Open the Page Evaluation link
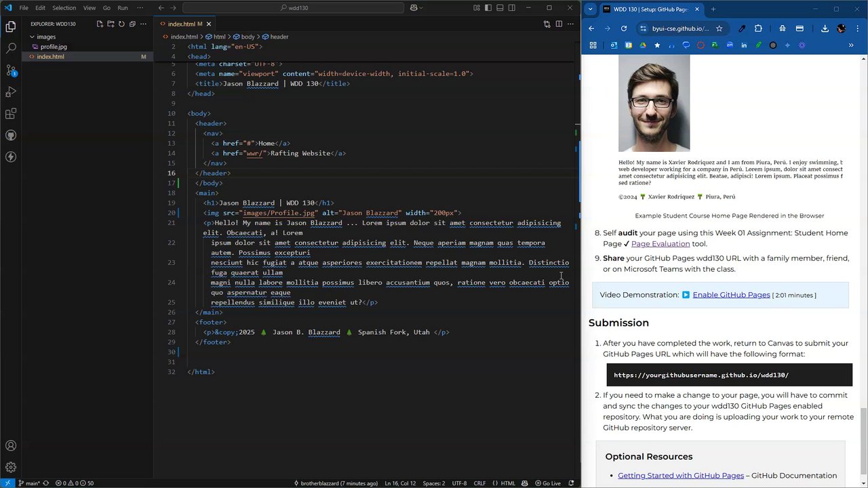Image resolution: width=868 pixels, height=488 pixels. 660,244
